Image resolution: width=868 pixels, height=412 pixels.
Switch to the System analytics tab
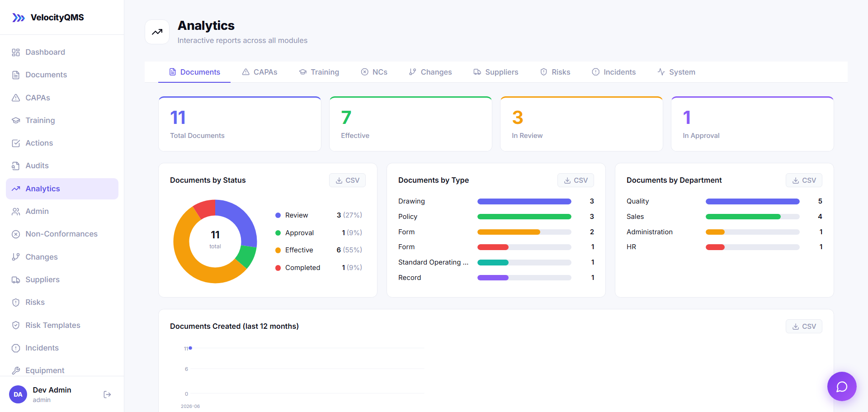(676, 72)
